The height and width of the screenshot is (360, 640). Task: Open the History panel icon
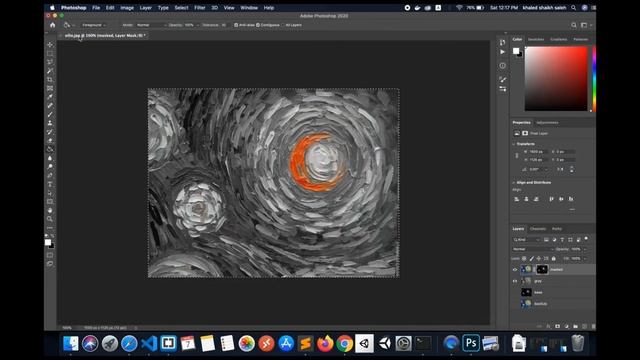(x=502, y=42)
